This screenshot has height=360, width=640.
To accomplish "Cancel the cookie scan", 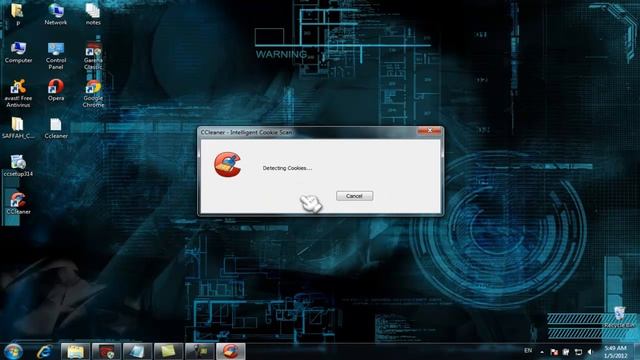I will [354, 196].
